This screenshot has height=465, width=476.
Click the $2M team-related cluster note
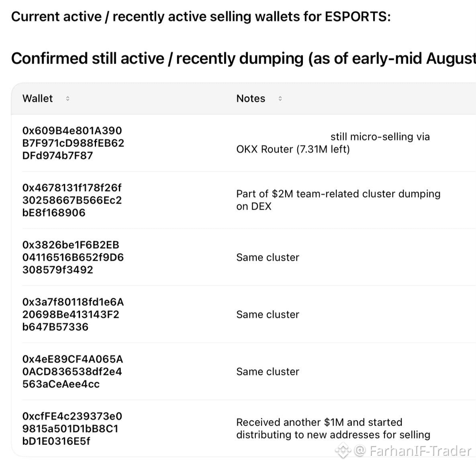[339, 200]
